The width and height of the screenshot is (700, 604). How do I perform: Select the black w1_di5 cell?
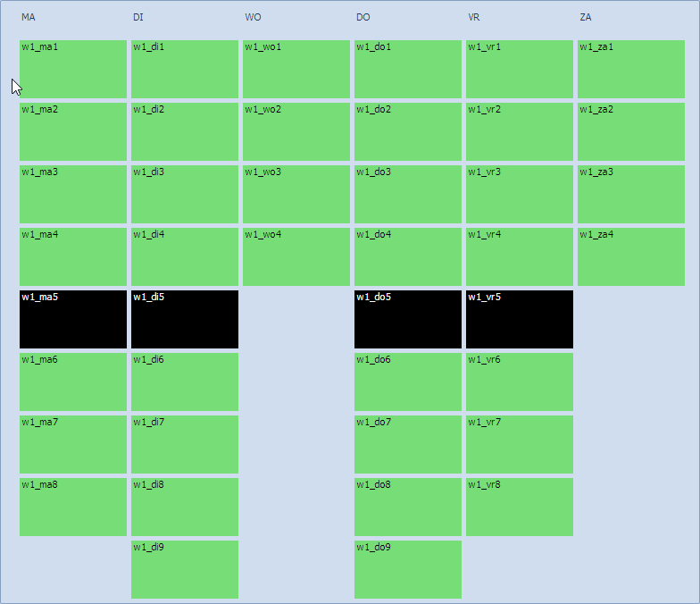coord(185,320)
